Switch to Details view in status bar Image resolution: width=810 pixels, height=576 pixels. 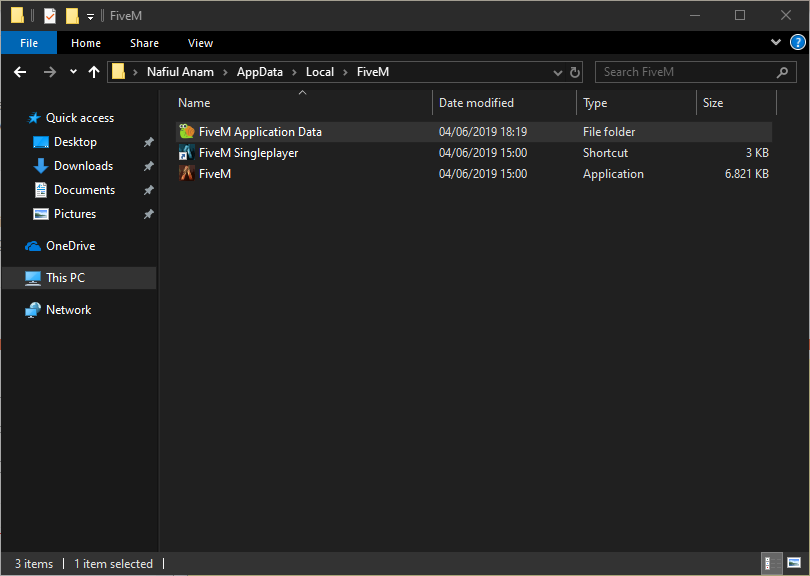(772, 564)
